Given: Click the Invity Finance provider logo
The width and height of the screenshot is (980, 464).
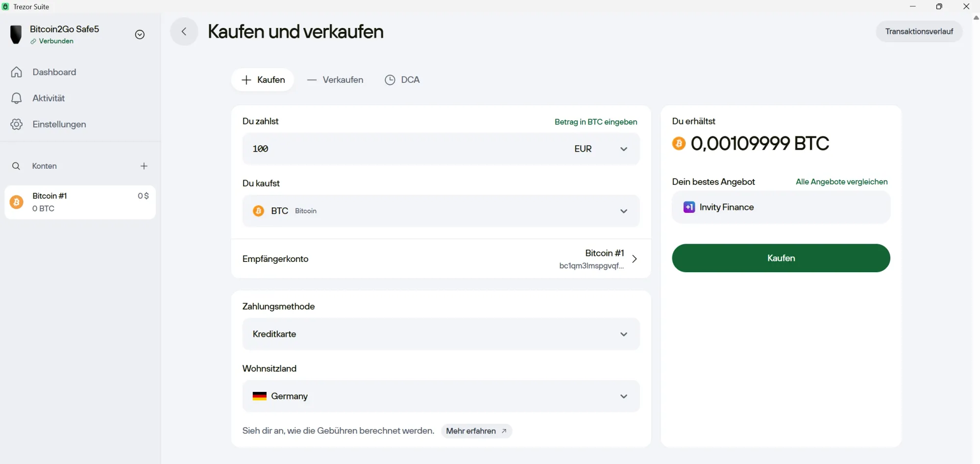Looking at the screenshot, I should (x=689, y=207).
